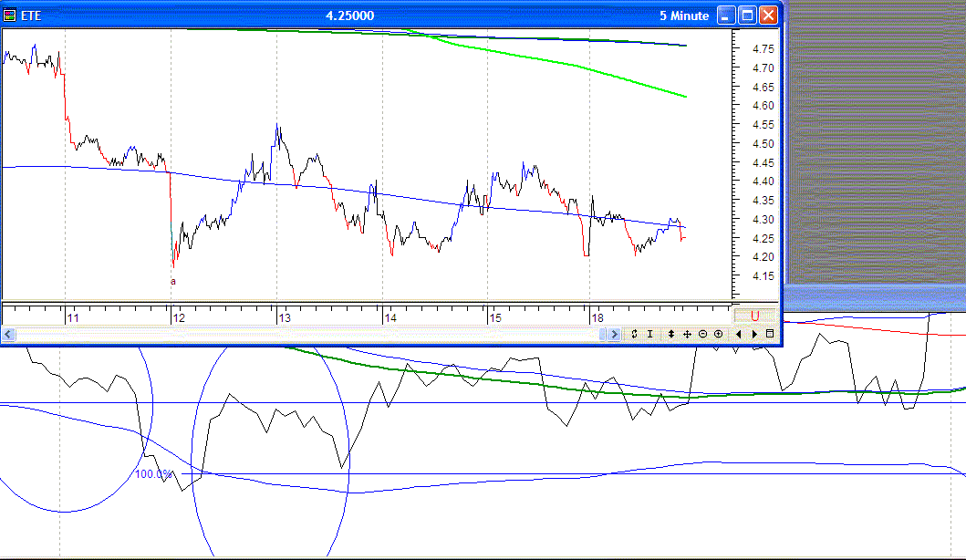Click the date label 15 on time axis
This screenshot has width=966, height=560.
(495, 318)
